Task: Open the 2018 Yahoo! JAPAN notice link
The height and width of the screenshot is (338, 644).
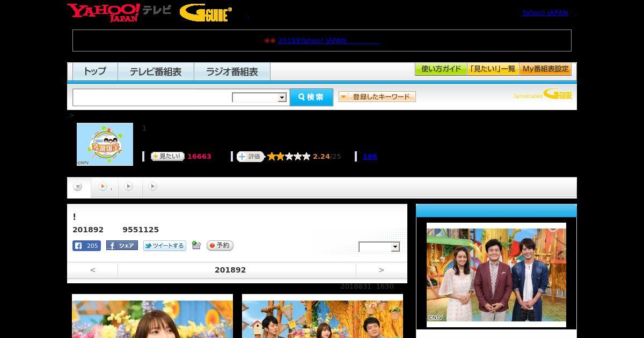Action: pos(328,40)
